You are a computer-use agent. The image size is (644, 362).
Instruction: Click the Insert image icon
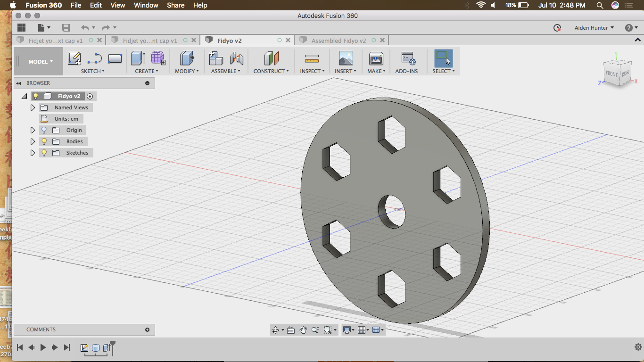coord(346,58)
